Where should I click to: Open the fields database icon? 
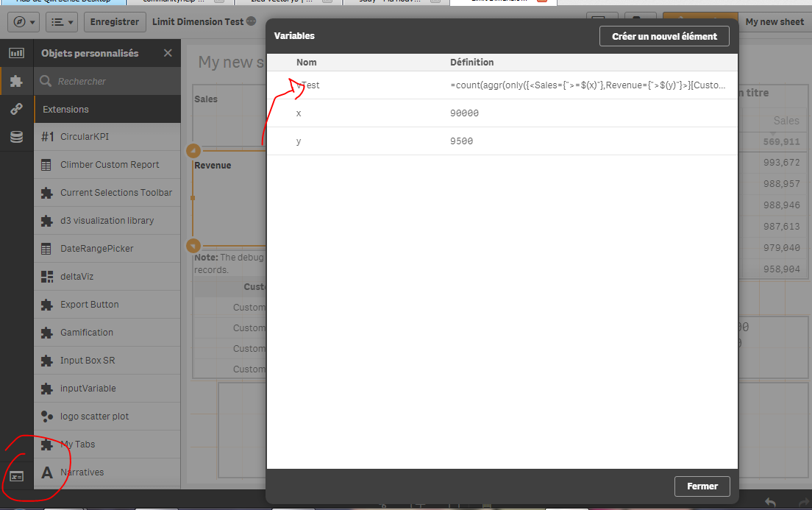(x=17, y=137)
